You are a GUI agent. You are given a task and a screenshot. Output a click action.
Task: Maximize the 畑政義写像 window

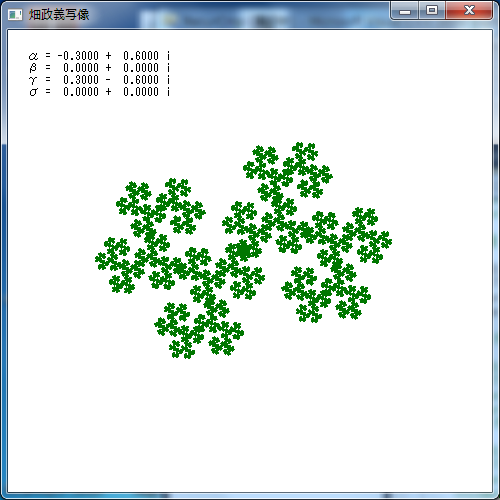[432, 11]
